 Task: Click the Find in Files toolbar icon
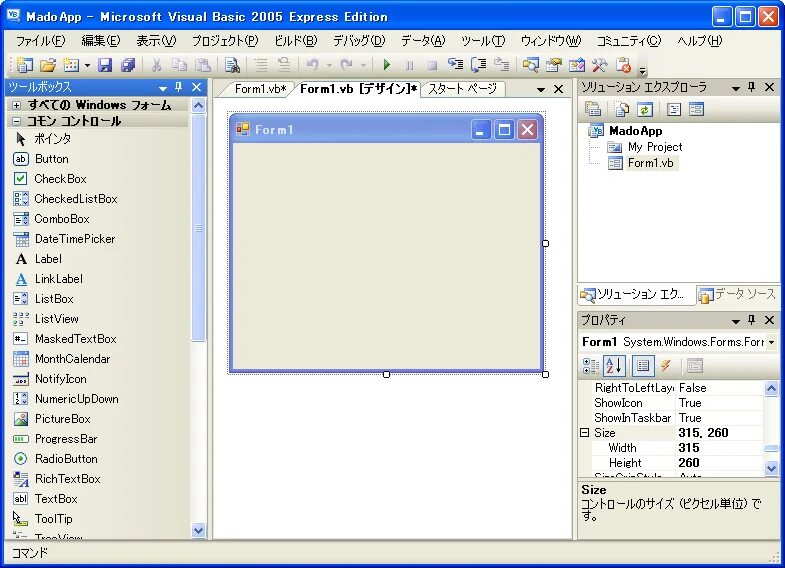(x=232, y=65)
